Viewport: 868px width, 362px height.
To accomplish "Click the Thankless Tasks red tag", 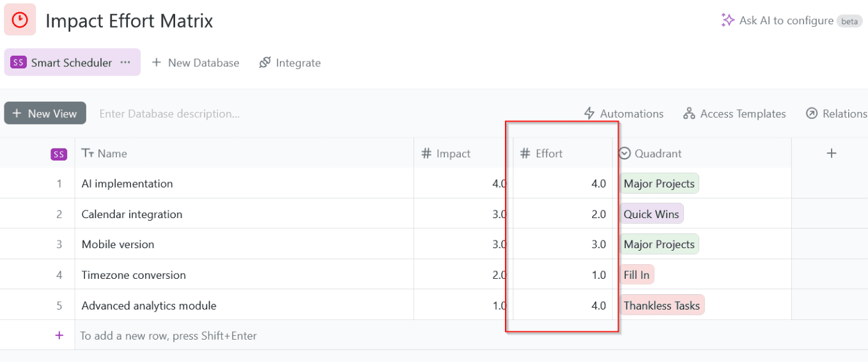I will 662,306.
